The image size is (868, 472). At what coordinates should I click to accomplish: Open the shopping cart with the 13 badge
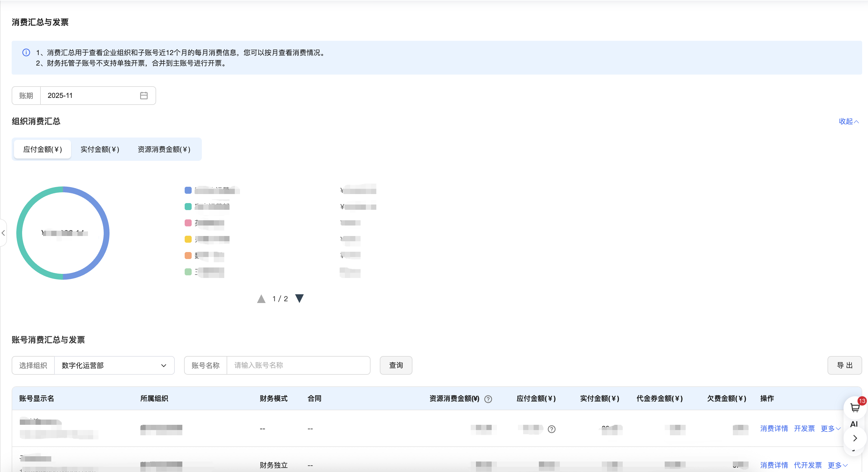click(x=855, y=408)
